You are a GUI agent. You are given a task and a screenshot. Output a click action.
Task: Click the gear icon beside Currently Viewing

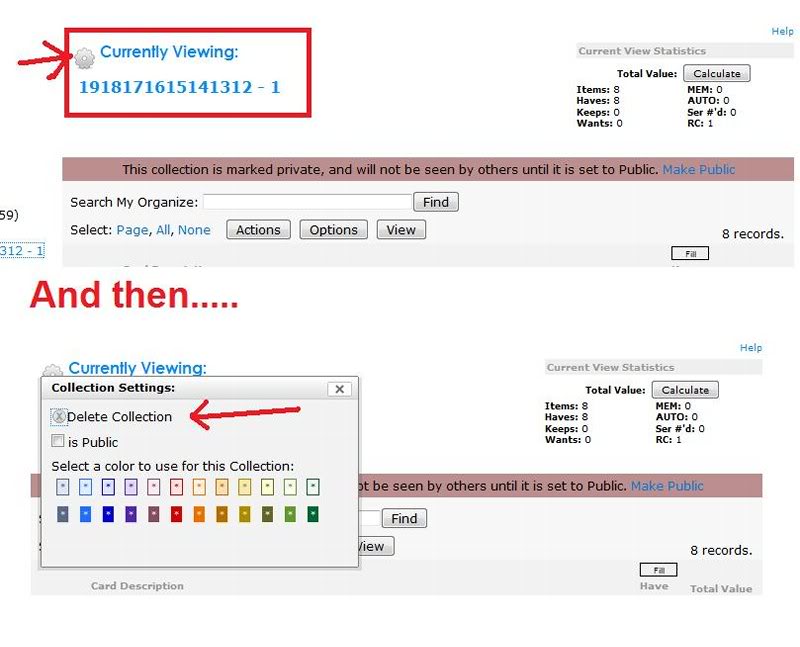click(84, 58)
